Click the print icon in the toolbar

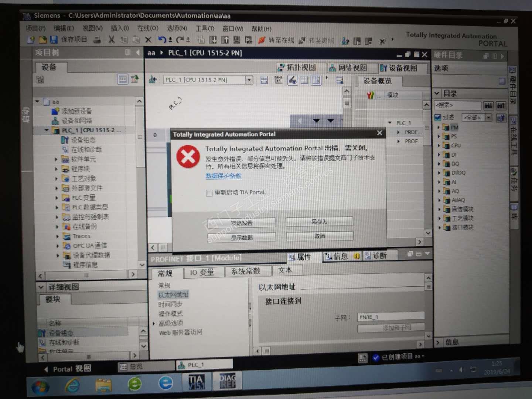pos(97,40)
